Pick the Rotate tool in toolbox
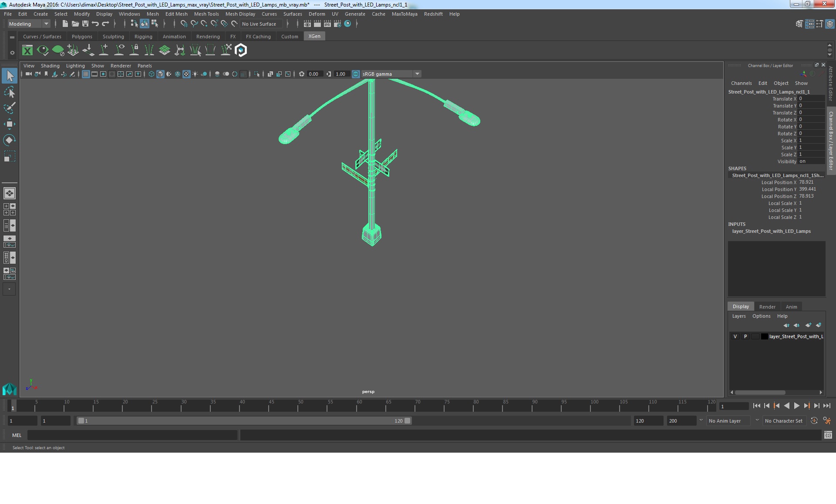The width and height of the screenshot is (836, 504). 9,140
